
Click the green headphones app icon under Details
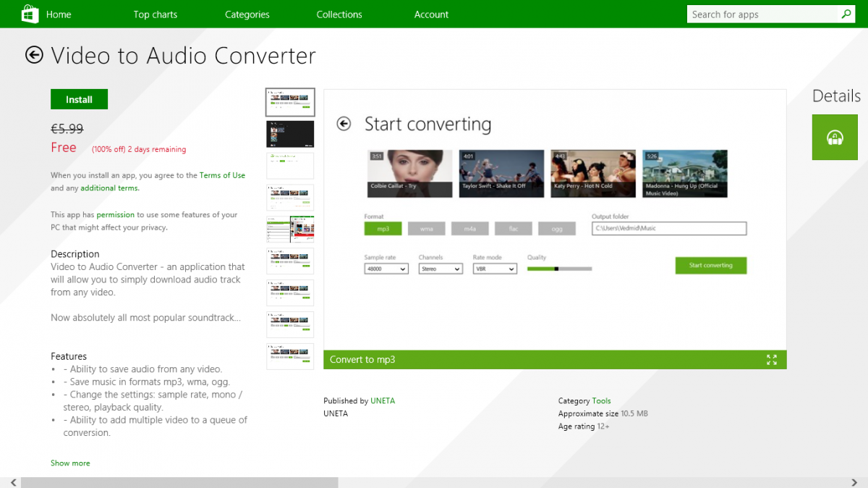click(x=835, y=137)
